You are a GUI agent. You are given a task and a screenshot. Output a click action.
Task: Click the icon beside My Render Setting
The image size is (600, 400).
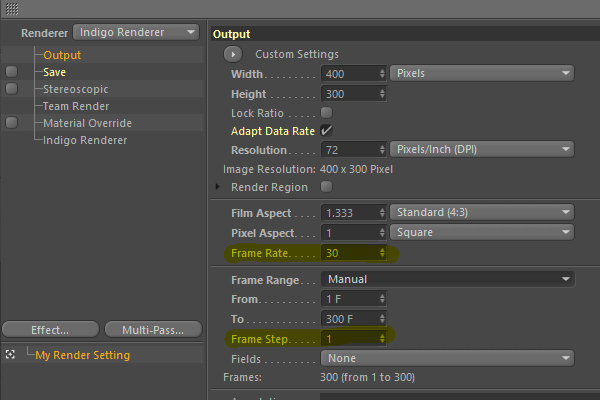(11, 355)
